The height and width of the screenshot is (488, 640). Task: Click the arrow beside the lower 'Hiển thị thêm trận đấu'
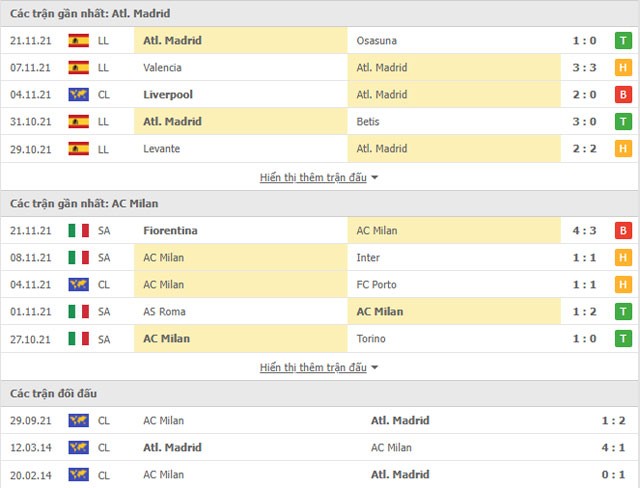(x=374, y=368)
